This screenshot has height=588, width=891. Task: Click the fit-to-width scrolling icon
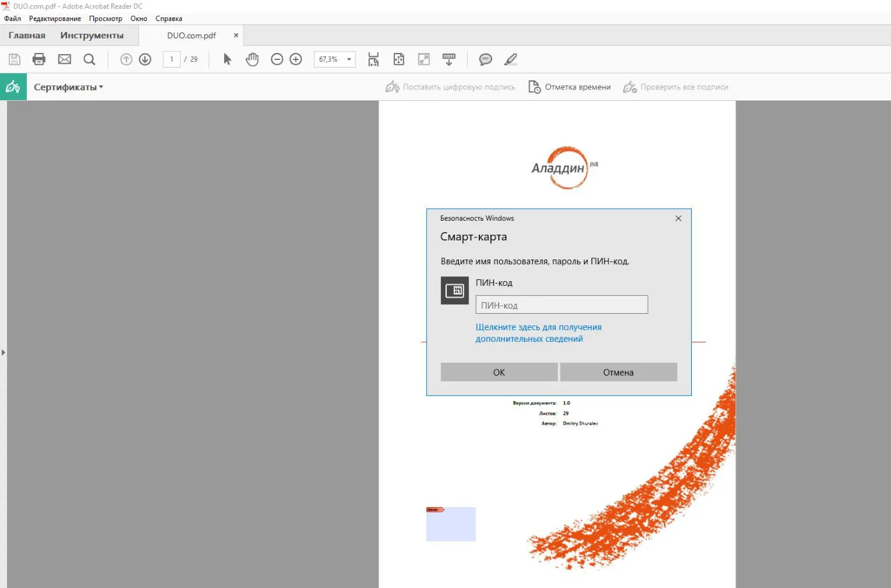pos(373,59)
